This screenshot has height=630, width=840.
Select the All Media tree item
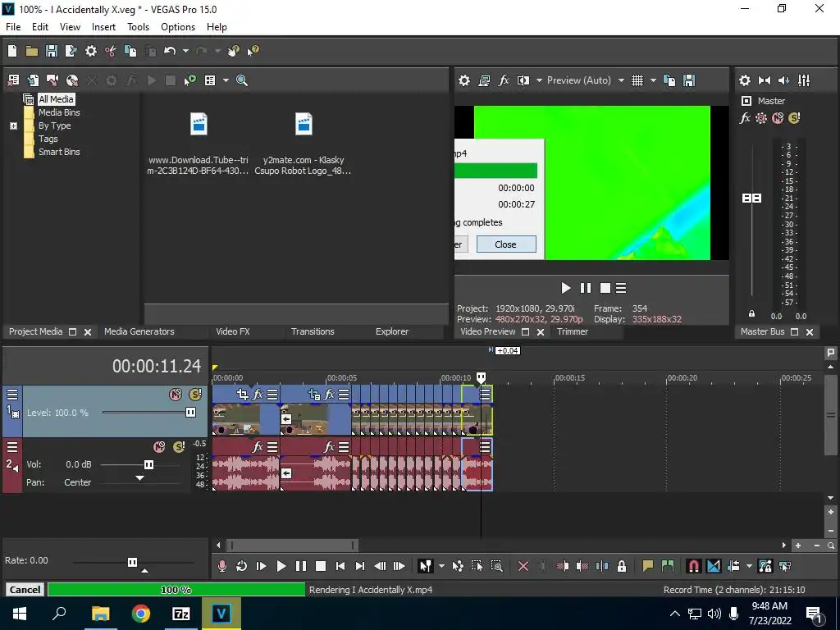56,99
